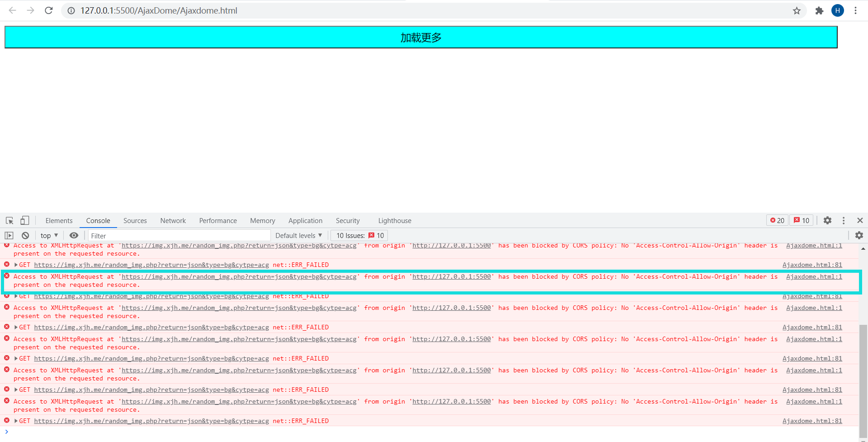
Task: Click the red error count badge 20
Action: pos(777,220)
